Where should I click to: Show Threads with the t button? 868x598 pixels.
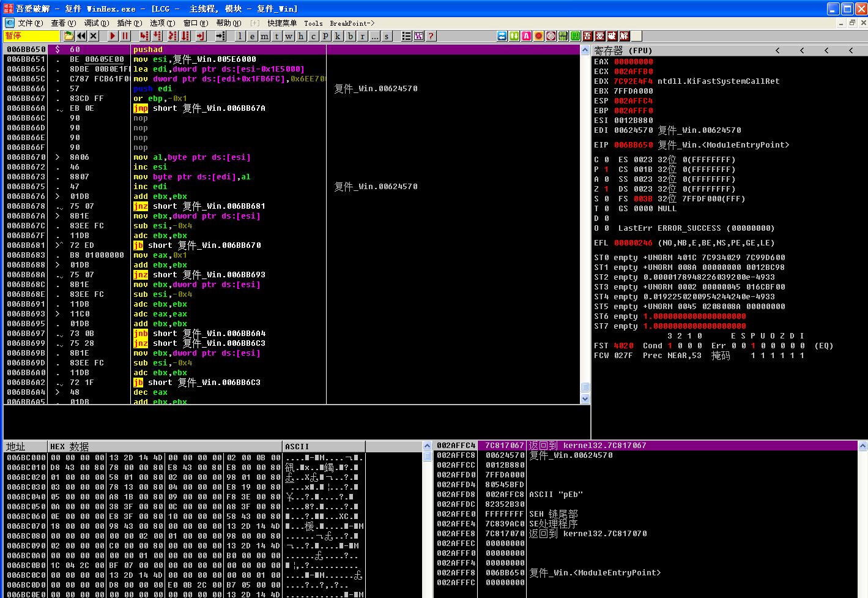click(x=276, y=36)
